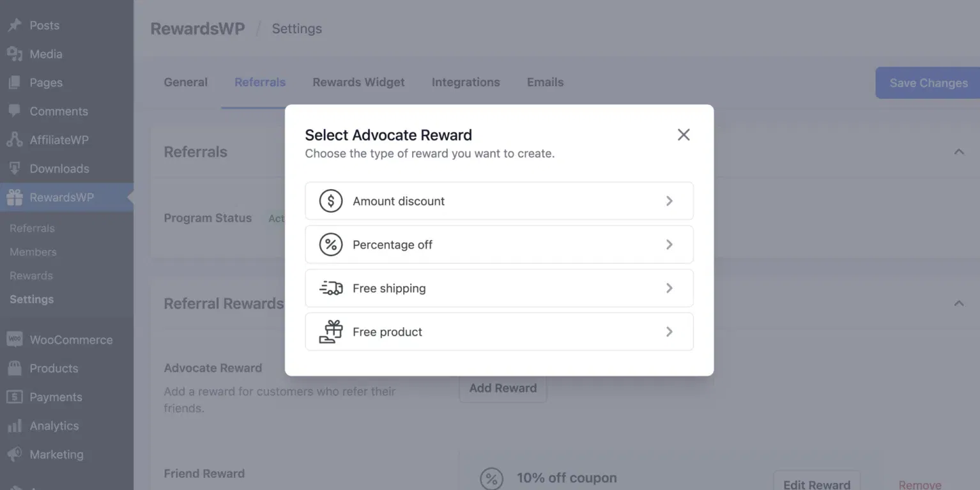
Task: Click the Analytics bar chart icon
Action: coord(14,425)
